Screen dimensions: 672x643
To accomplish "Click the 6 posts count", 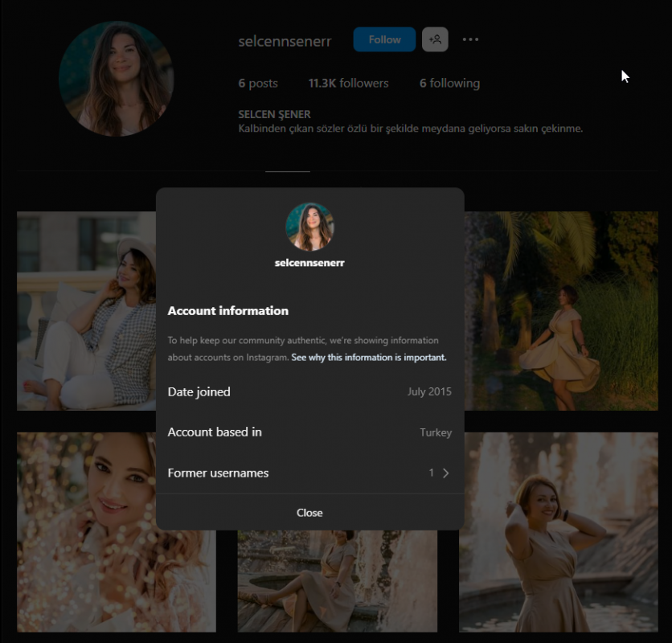I will tap(258, 83).
